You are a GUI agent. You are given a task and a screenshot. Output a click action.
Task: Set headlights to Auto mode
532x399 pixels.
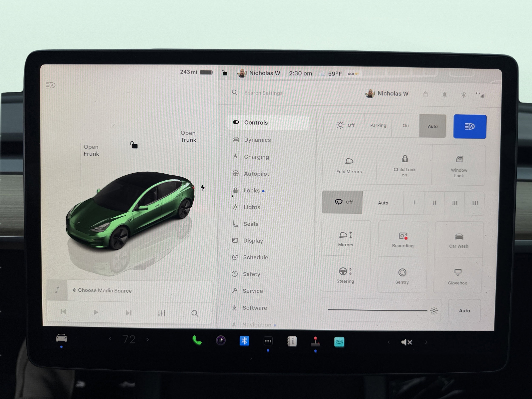click(432, 126)
